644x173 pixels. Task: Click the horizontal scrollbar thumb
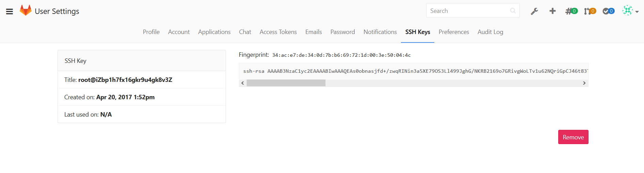(286, 83)
